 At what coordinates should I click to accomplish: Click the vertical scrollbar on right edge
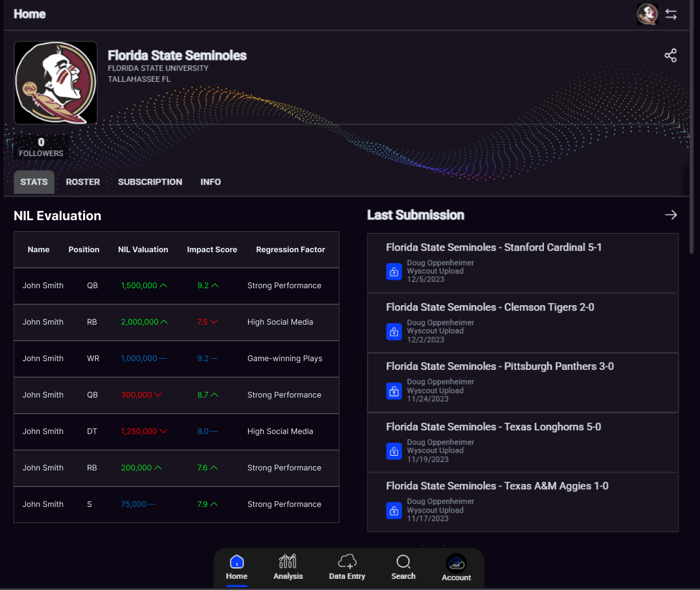[x=692, y=146]
